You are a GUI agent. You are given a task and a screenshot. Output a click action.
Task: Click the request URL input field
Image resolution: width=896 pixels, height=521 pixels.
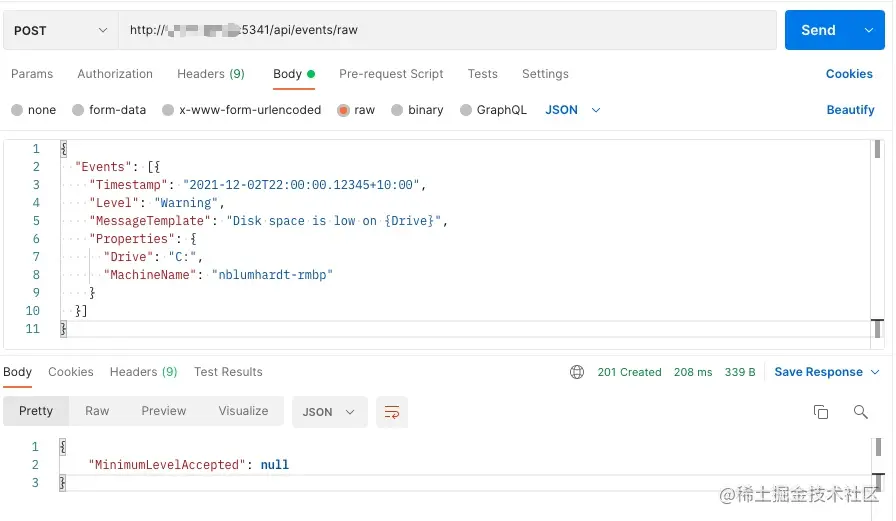(447, 30)
